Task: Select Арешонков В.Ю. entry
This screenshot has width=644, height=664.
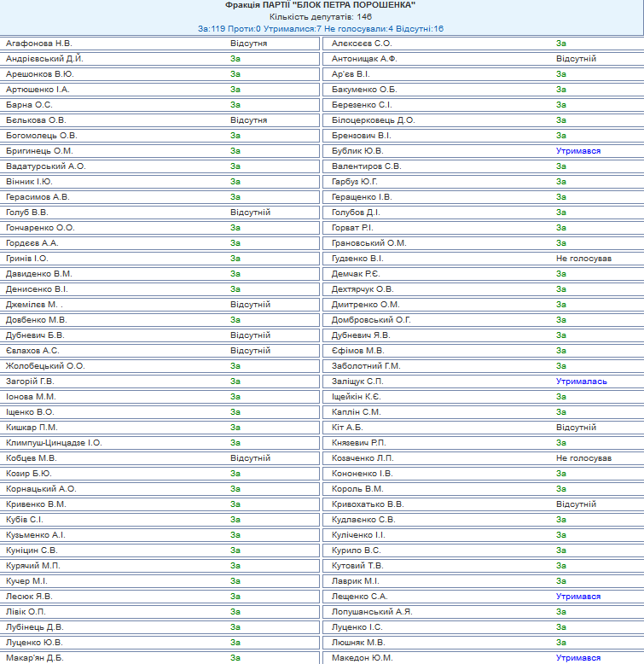Action: 40,74
